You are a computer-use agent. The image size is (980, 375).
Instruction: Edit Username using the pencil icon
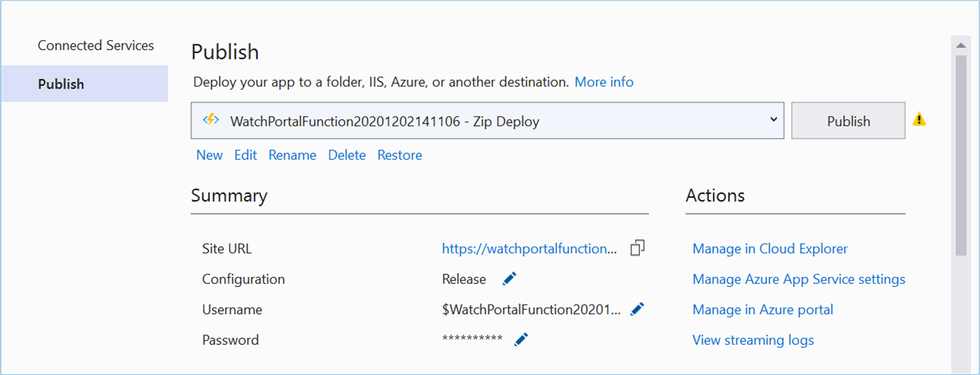pyautogui.click(x=637, y=309)
